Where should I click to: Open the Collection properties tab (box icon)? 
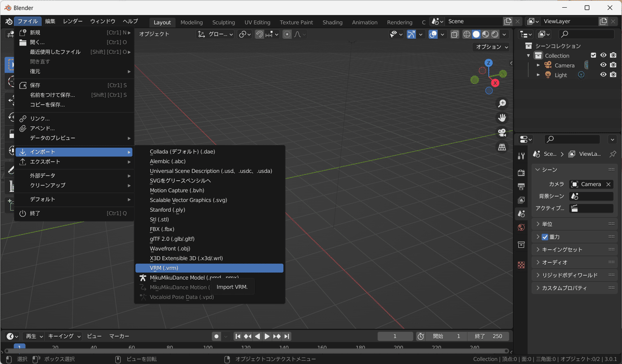(x=521, y=244)
